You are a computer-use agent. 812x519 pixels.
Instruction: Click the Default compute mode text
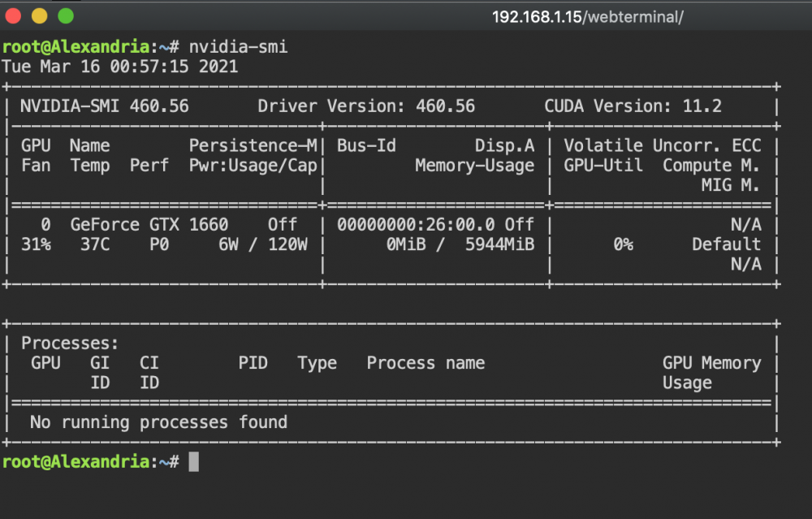[x=727, y=244]
